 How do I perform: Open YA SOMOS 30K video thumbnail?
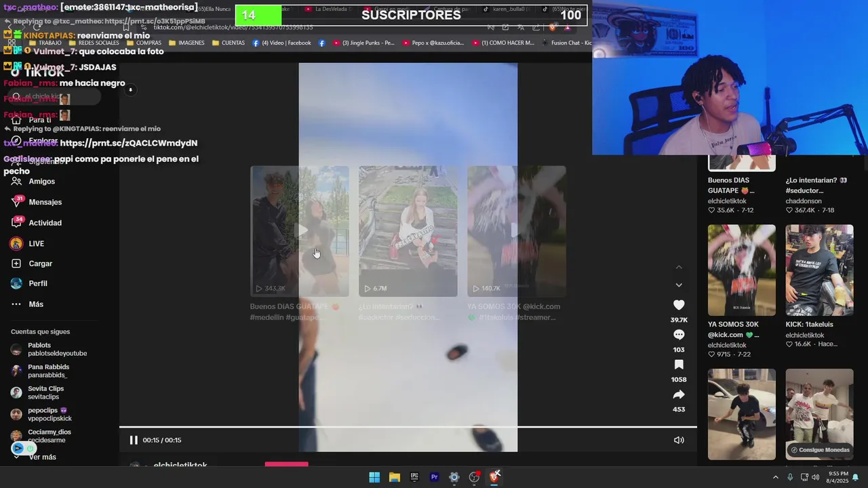click(742, 270)
